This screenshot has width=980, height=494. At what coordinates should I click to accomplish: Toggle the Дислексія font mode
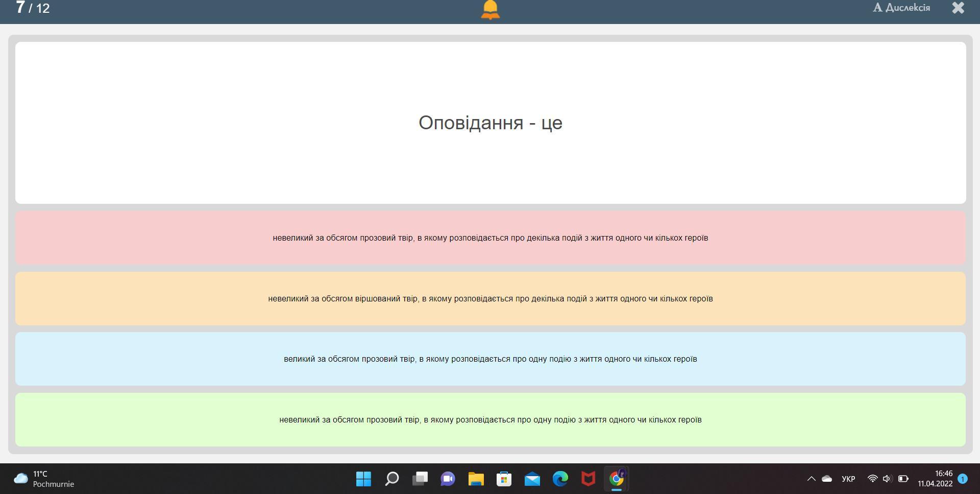click(901, 8)
